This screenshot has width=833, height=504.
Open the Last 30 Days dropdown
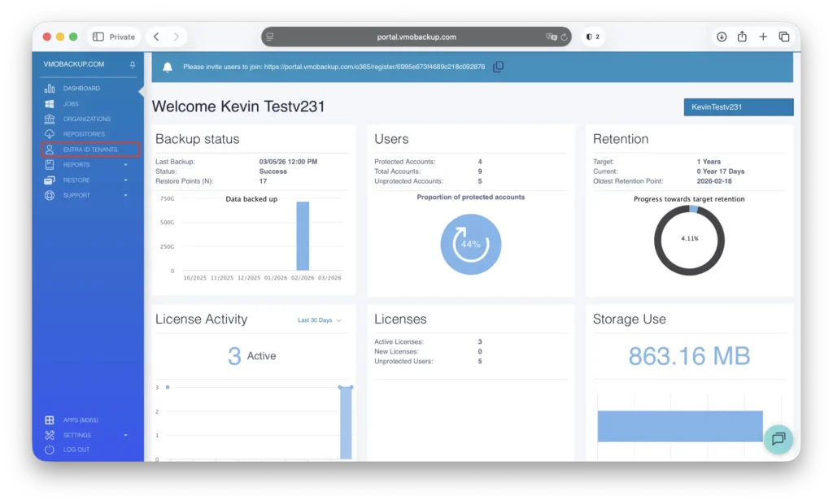[x=319, y=320]
